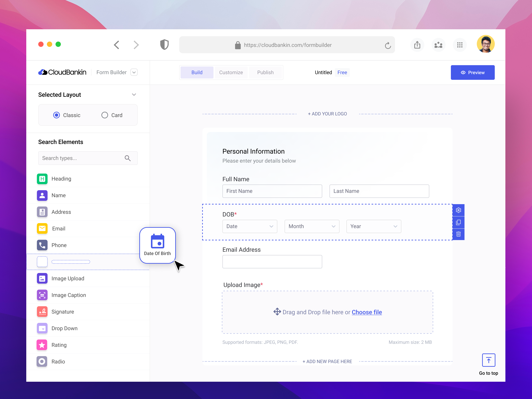
Task: Collapse the Selected Layout section
Action: coord(134,95)
